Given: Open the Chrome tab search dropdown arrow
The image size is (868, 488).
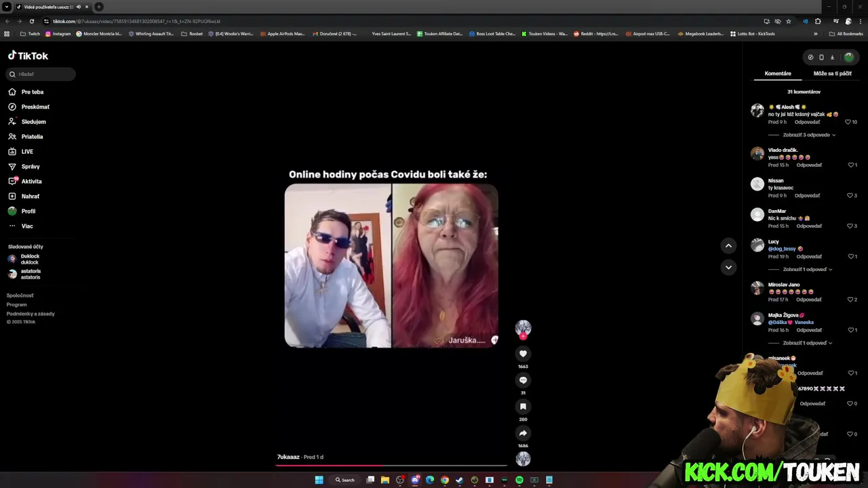Looking at the screenshot, I should tap(6, 7).
